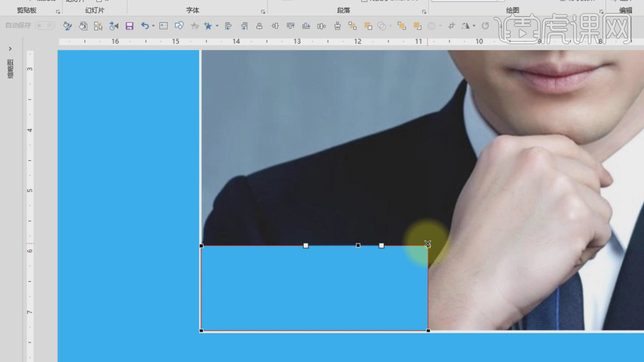Image resolution: width=644 pixels, height=362 pixels.
Task: Align selected objects right
Action: coord(244,26)
